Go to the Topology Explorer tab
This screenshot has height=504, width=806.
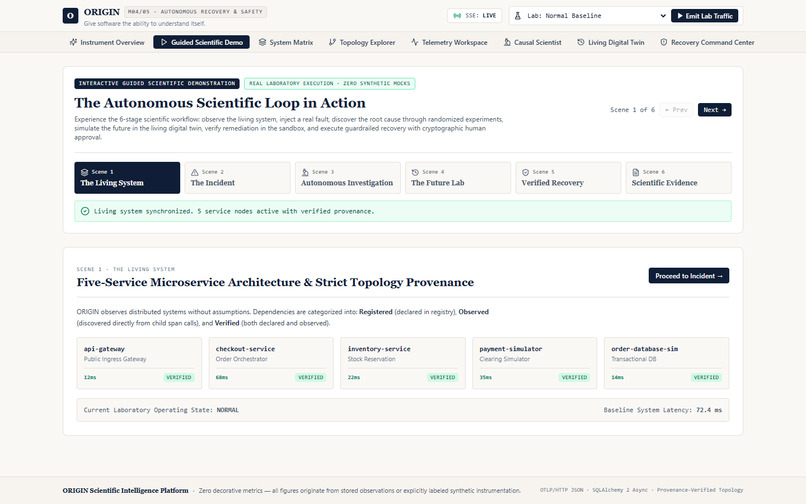pos(362,42)
